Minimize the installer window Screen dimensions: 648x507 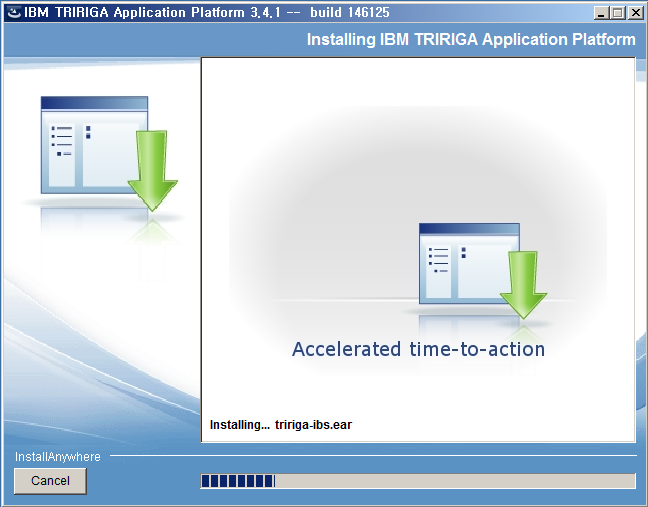pyautogui.click(x=601, y=13)
